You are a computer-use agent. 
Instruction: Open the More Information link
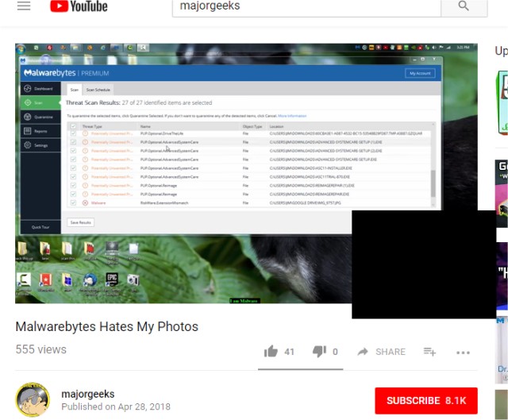(292, 116)
